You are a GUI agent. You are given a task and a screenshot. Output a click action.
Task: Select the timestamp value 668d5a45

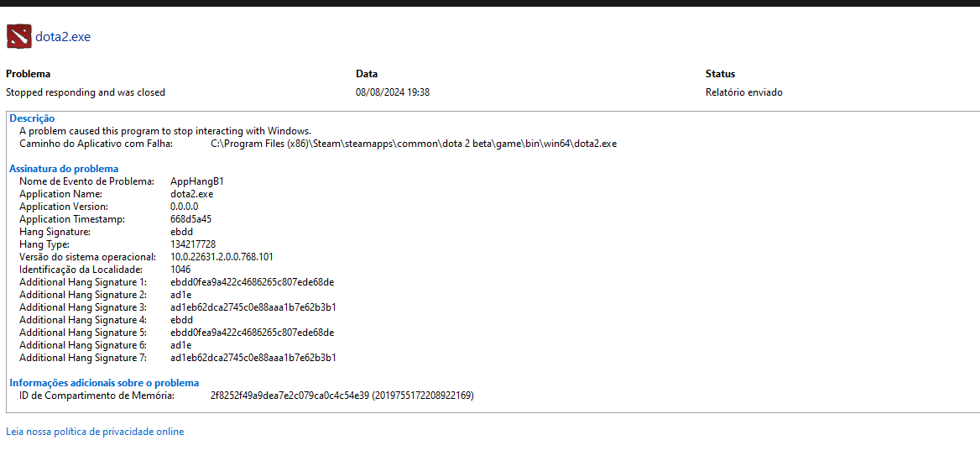(x=193, y=219)
